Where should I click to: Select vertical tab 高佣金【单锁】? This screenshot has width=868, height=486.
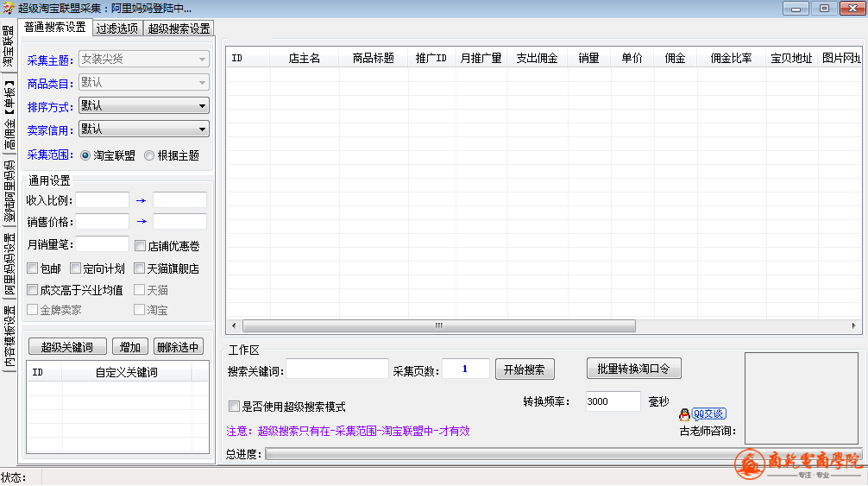[x=9, y=115]
